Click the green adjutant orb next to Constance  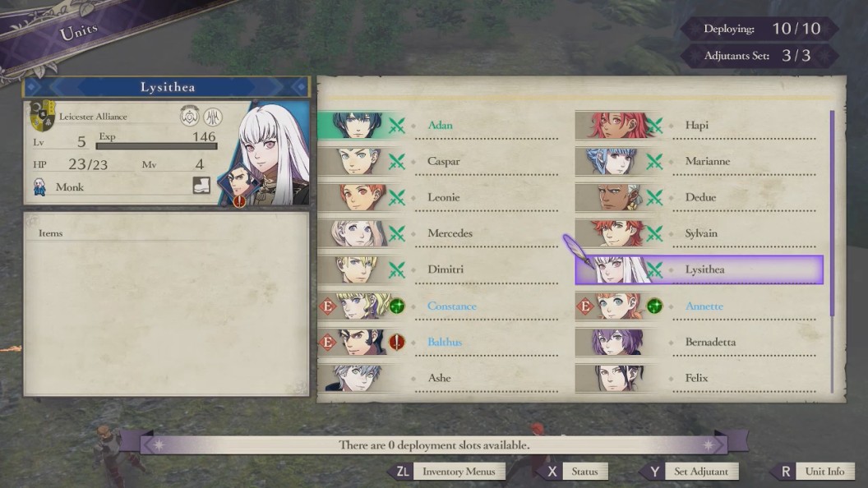tap(397, 306)
